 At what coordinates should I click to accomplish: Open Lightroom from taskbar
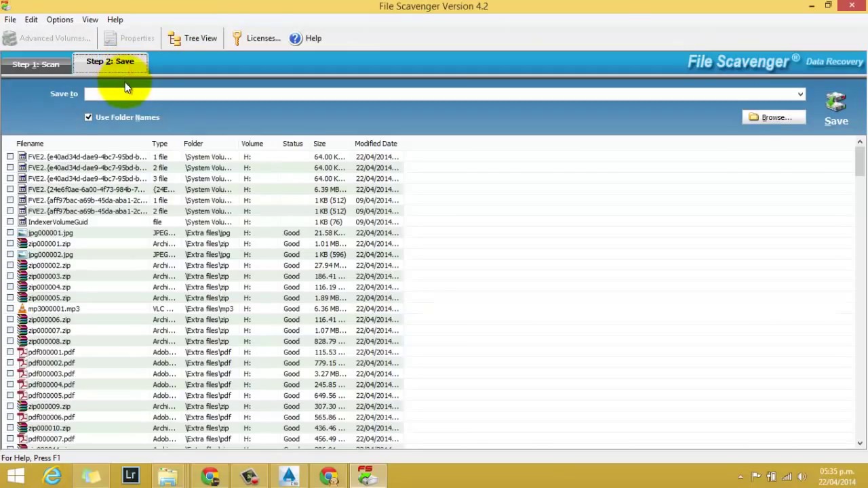click(x=131, y=476)
